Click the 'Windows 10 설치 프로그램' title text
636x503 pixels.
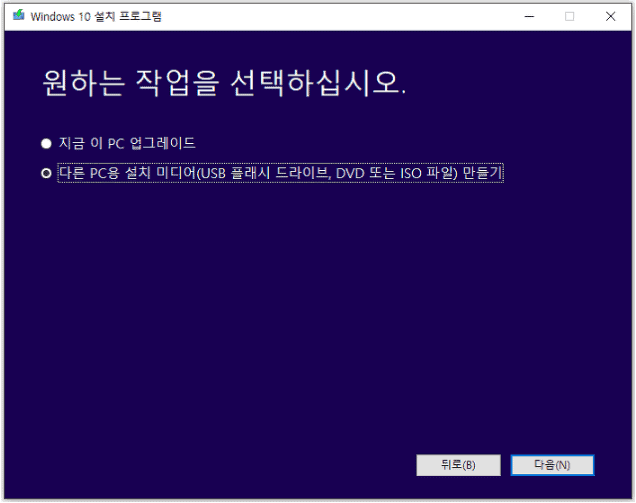tap(96, 17)
